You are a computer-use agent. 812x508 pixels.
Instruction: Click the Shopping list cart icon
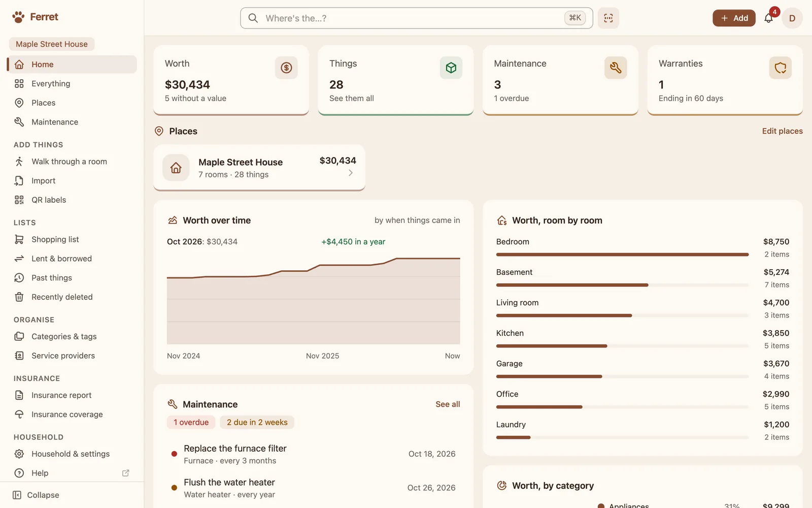[19, 239]
